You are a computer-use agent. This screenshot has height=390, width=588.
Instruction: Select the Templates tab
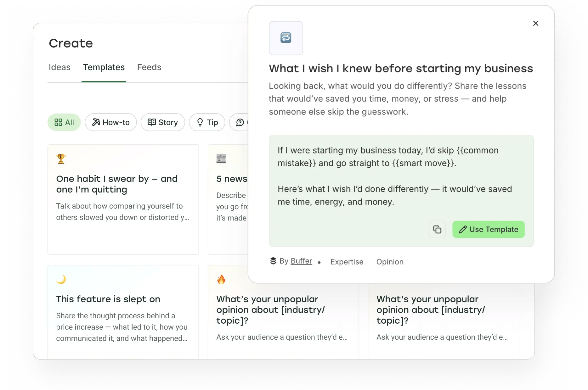(x=104, y=67)
